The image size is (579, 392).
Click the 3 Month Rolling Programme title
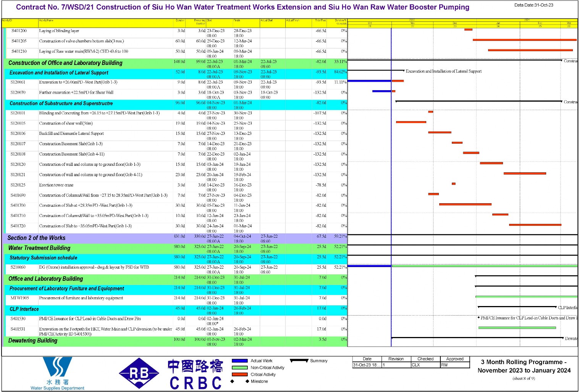point(524,366)
